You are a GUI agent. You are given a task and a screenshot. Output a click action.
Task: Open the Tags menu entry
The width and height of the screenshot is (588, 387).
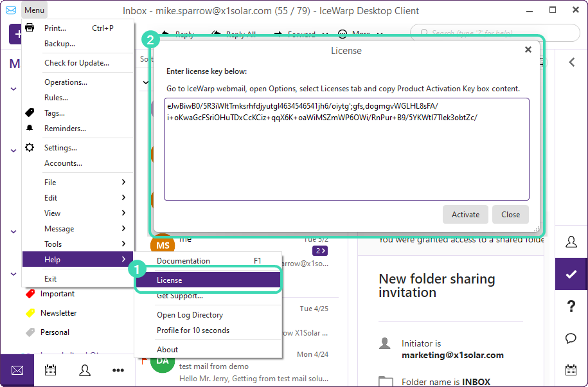78,113
